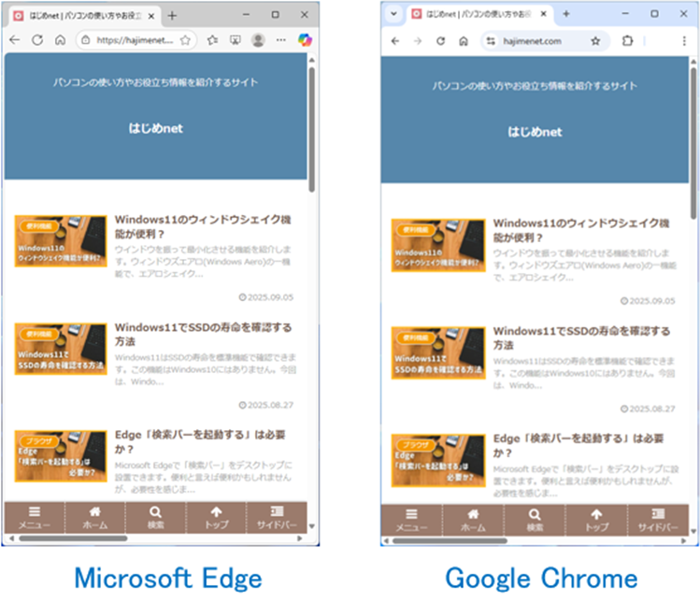Click the ホーム button in Chrome footer bar
Image resolution: width=700 pixels, height=603 pixels.
pos(473,521)
